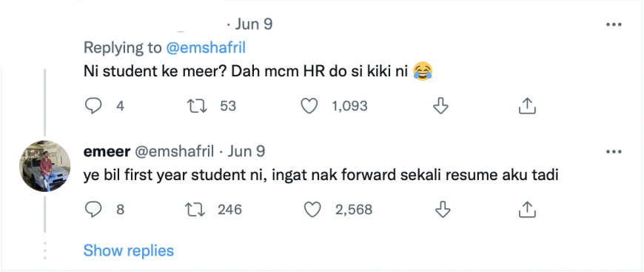The width and height of the screenshot is (644, 272).
Task: Like emeer's tweet with 2,568 likes
Action: pos(312,210)
